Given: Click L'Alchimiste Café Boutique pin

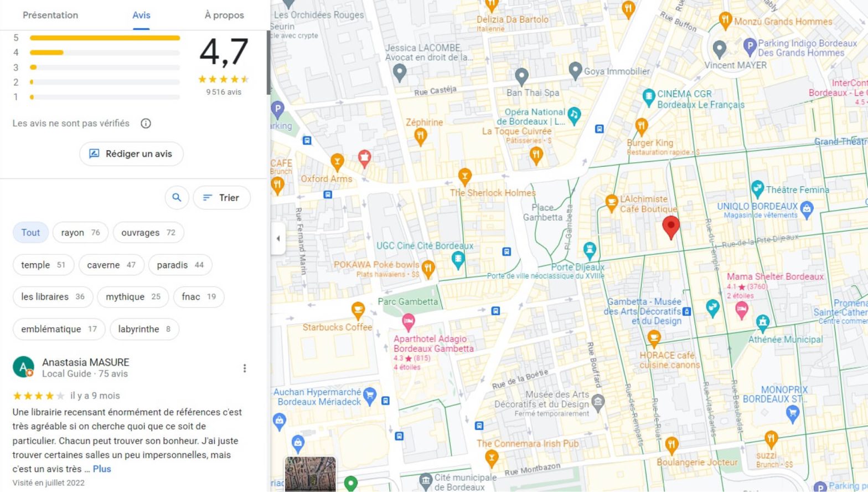Looking at the screenshot, I should (x=612, y=203).
